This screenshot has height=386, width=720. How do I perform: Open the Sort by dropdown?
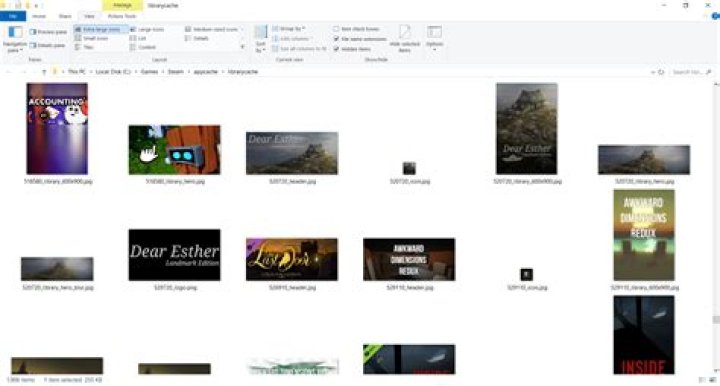coord(260,39)
